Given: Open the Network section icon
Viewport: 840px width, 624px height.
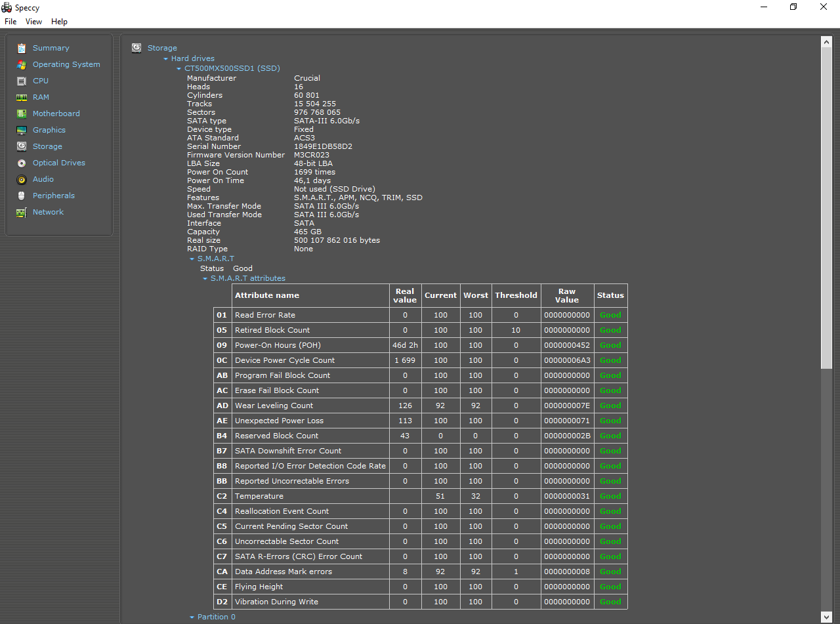Looking at the screenshot, I should tap(22, 212).
